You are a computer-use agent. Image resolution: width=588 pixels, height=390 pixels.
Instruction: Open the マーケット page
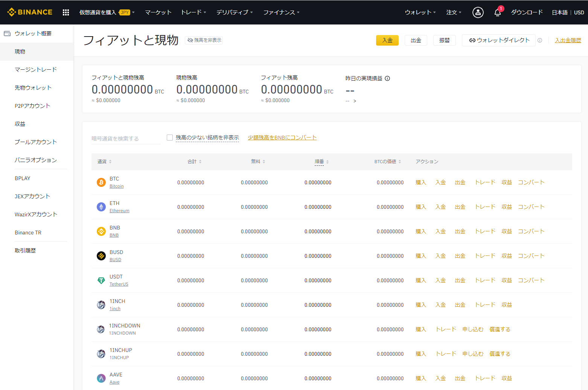click(158, 12)
